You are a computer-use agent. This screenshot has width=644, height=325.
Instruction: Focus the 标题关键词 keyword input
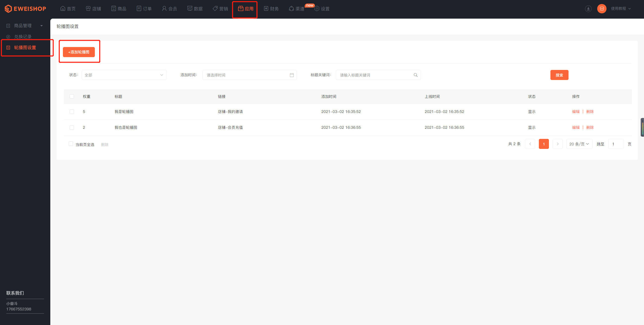pyautogui.click(x=378, y=75)
